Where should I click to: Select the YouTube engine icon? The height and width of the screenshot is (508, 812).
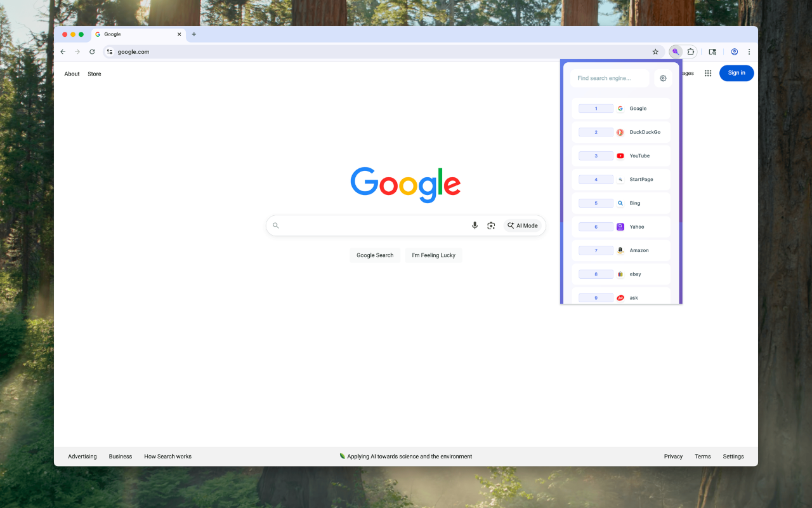click(x=620, y=156)
